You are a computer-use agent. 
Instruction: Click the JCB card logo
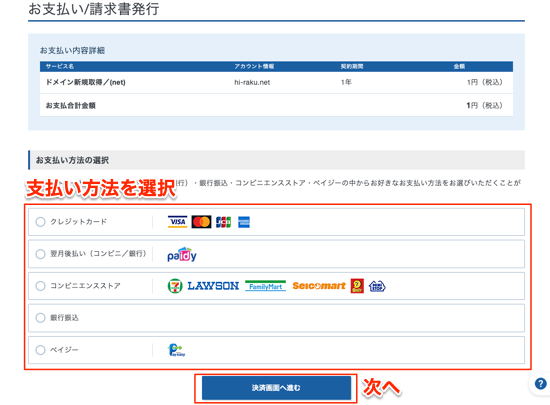point(223,222)
